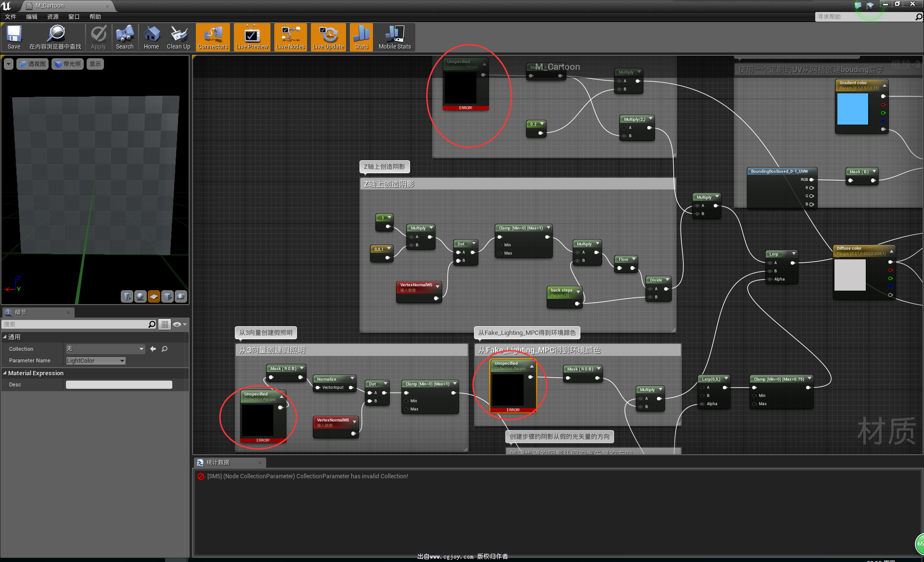
Task: Toggle the Live Nodes button
Action: (290, 37)
